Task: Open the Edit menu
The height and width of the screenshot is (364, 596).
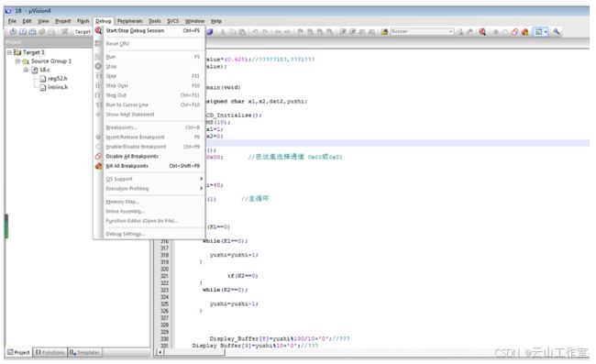Action: click(x=27, y=21)
